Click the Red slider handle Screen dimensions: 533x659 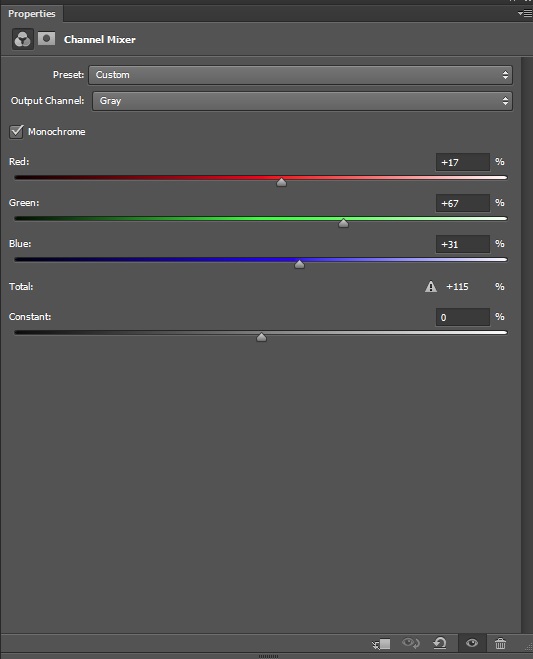pos(282,182)
